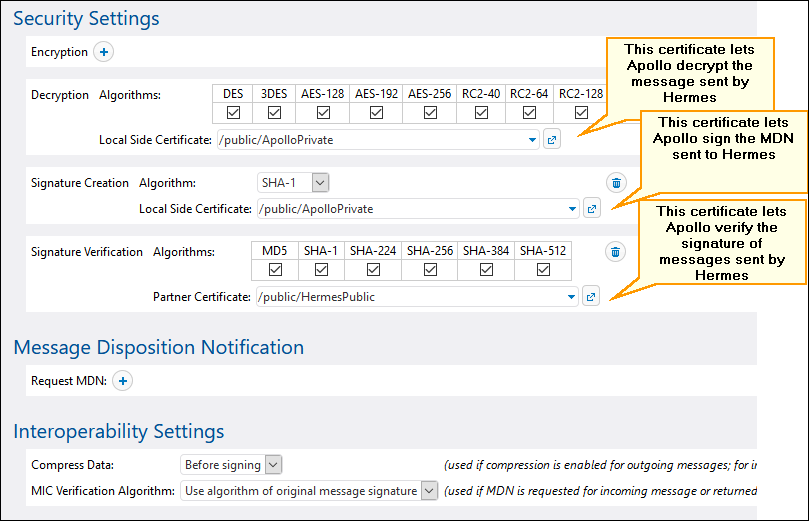
Task: Open the SHA-1 signature algorithm dropdown
Action: click(x=319, y=182)
